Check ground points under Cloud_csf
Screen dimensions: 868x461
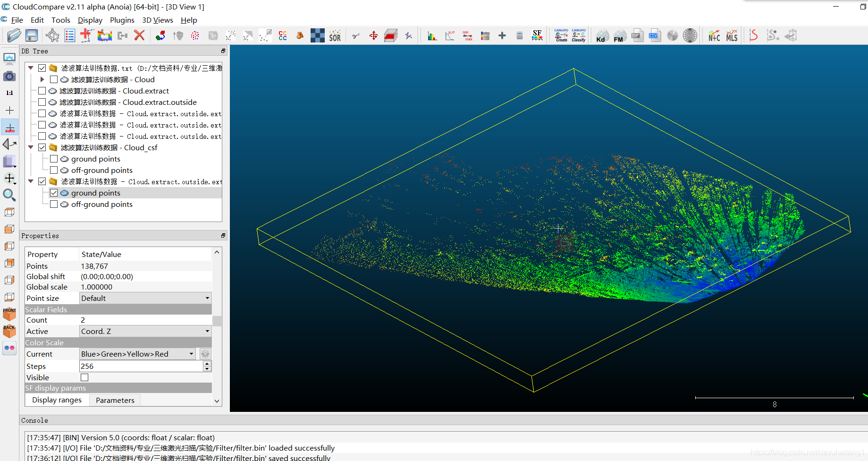tap(54, 159)
